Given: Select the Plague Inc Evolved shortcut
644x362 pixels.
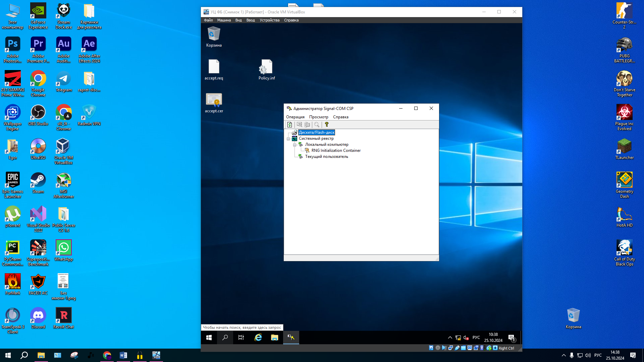Looking at the screenshot, I should (x=625, y=118).
